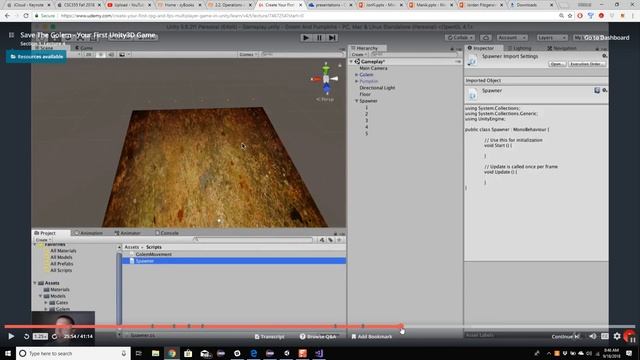640x360 pixels.
Task: Expand the Pumpkin object in Hierarchy
Action: point(356,81)
